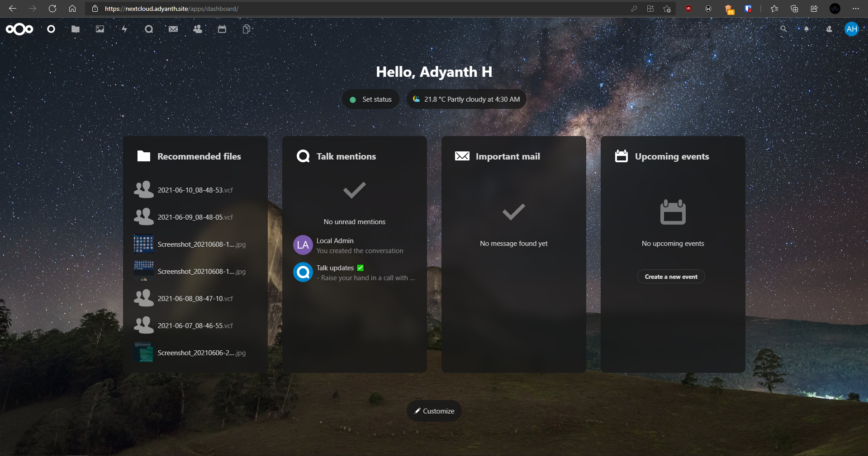Open the Calendar app icon
Viewport: 868px width, 456px height.
coord(222,29)
